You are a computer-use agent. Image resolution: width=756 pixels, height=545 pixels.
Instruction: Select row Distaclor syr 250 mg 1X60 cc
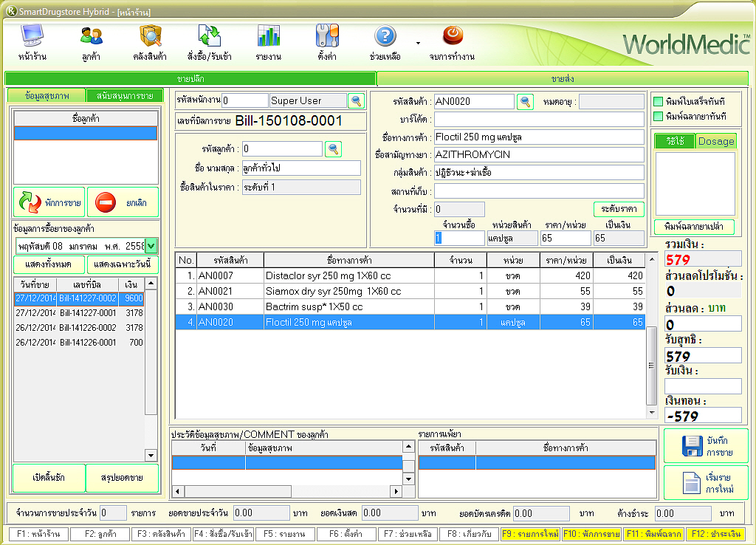coord(410,275)
